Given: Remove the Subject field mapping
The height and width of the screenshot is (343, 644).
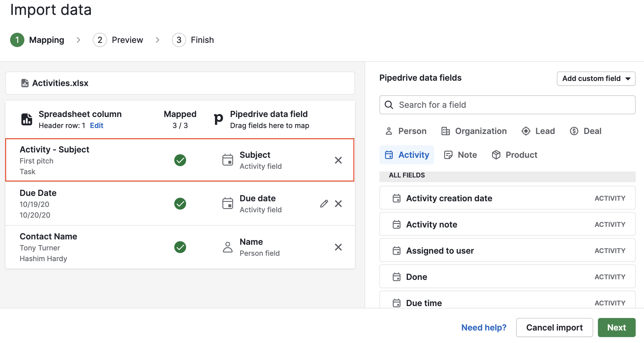Looking at the screenshot, I should [338, 160].
